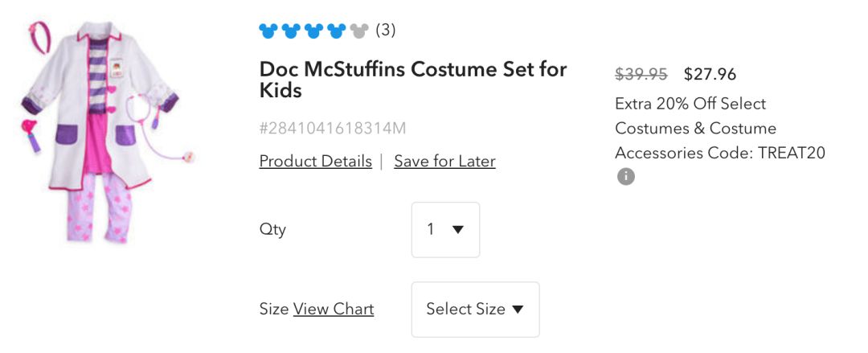
Task: Open the promo info icon below TREAT20
Action: point(625,176)
